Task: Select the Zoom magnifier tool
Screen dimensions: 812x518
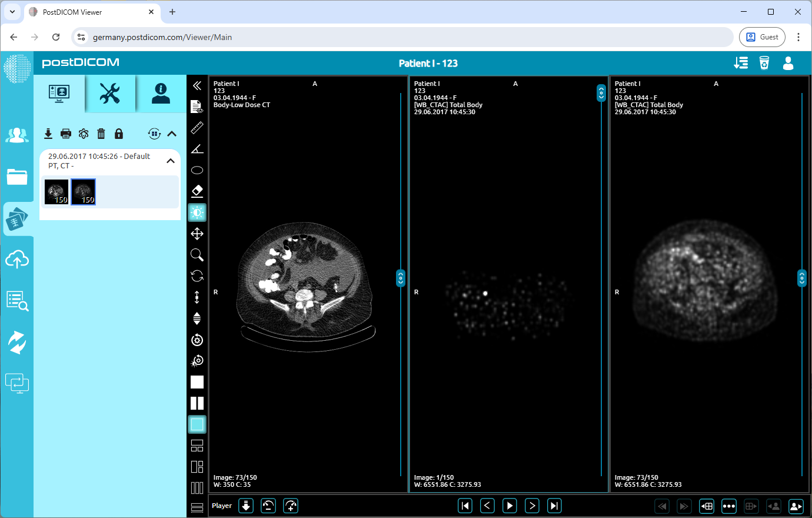Action: pyautogui.click(x=197, y=255)
